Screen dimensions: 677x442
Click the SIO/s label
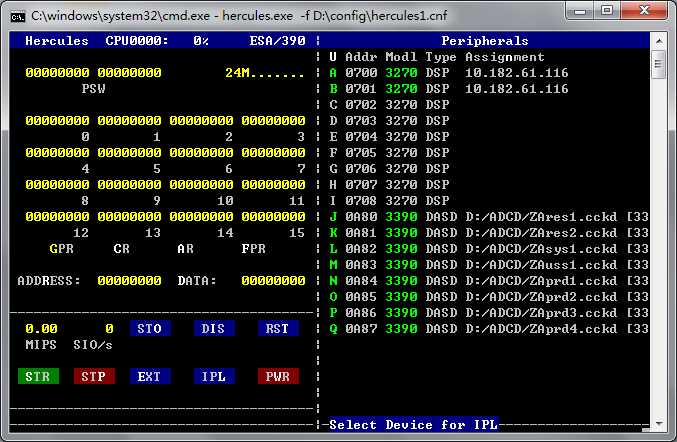point(93,344)
